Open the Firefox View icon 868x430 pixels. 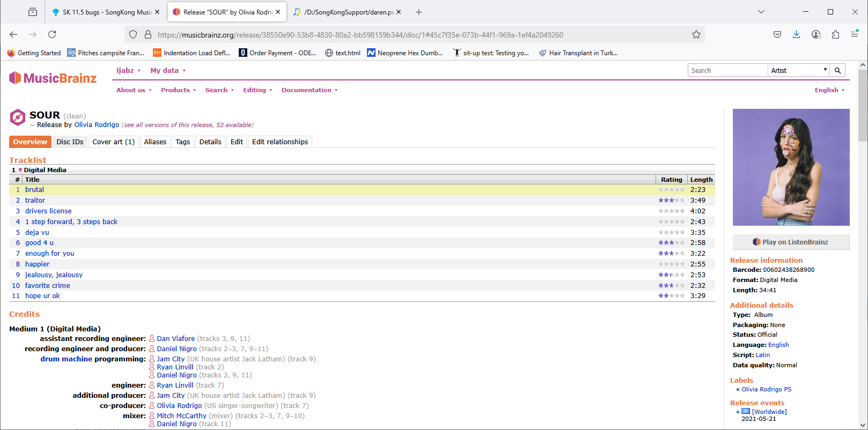click(x=33, y=12)
